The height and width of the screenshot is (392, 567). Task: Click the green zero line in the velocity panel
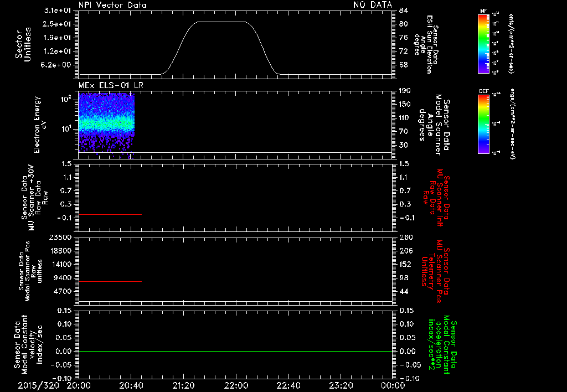[235, 351]
